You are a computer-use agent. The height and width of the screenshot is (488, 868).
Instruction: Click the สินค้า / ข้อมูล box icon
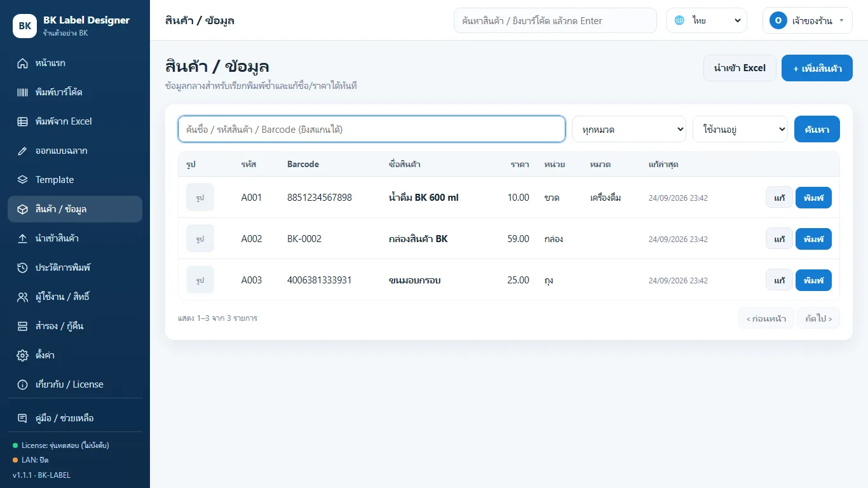click(x=23, y=209)
